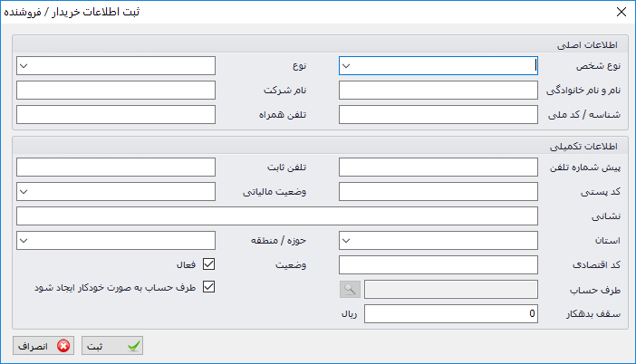Select the سقف بدهکار amount field
Image resolution: width=636 pixels, height=364 pixels.
(x=451, y=313)
